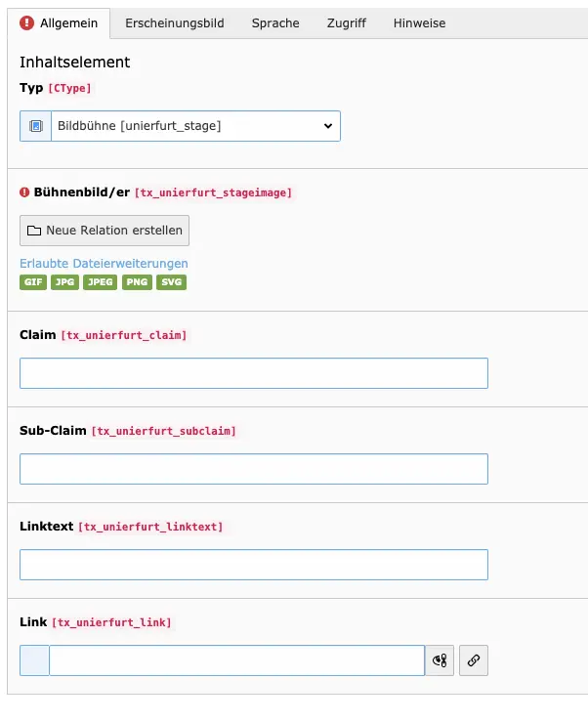Click the link preview toggle icon

441,660
